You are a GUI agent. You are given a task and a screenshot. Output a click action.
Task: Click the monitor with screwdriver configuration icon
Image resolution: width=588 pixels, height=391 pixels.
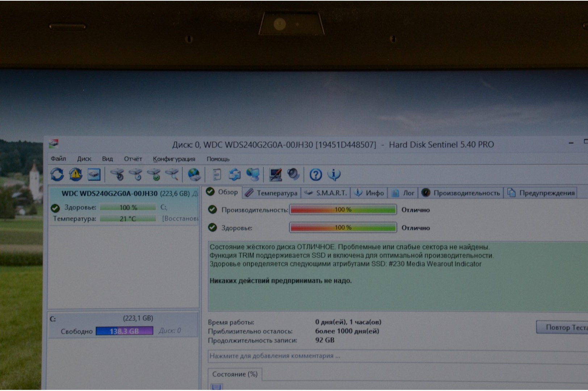coord(275,175)
